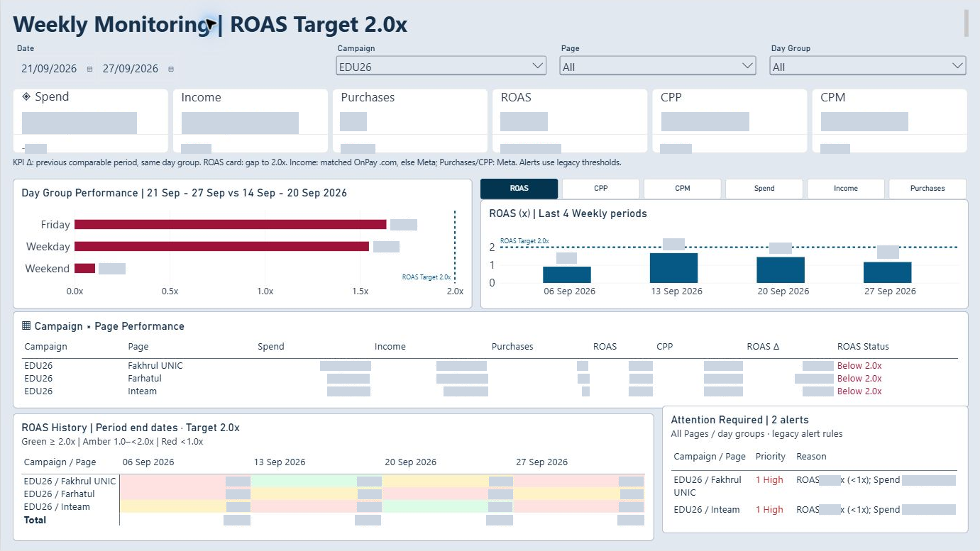Select Fakhrul UNIC in the Campaign × Page Performance table

[x=155, y=366]
